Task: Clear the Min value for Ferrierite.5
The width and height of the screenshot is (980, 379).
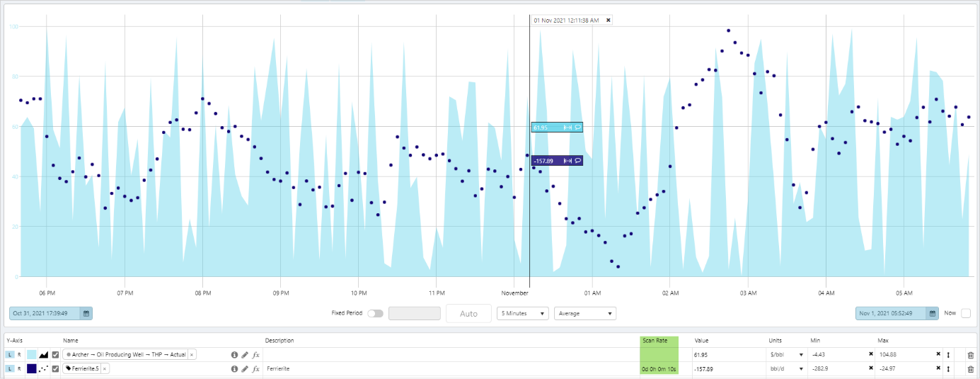Action: point(870,368)
